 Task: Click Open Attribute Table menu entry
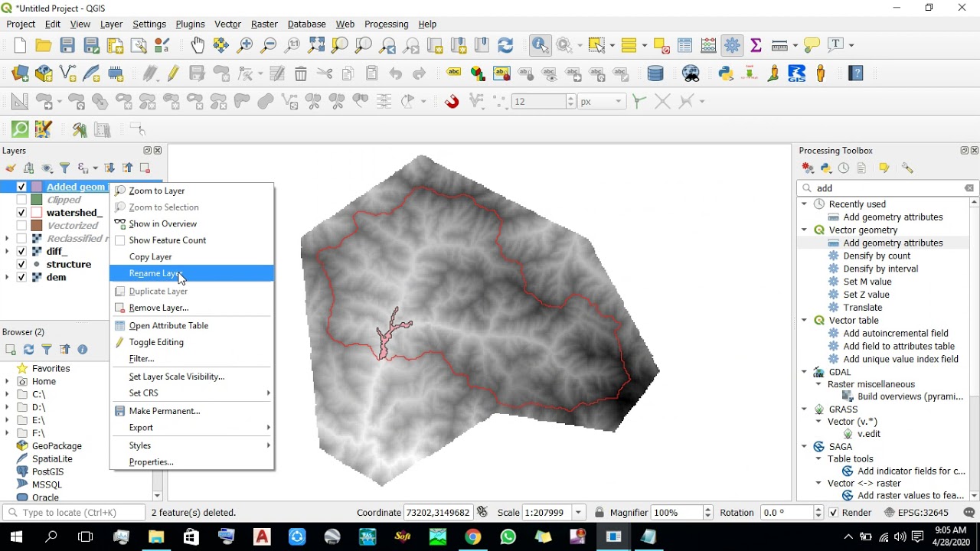coord(191,325)
